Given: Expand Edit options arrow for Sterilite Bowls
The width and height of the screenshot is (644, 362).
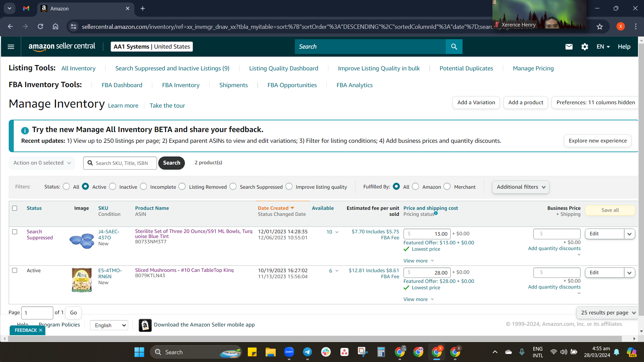Looking at the screenshot, I should point(630,234).
